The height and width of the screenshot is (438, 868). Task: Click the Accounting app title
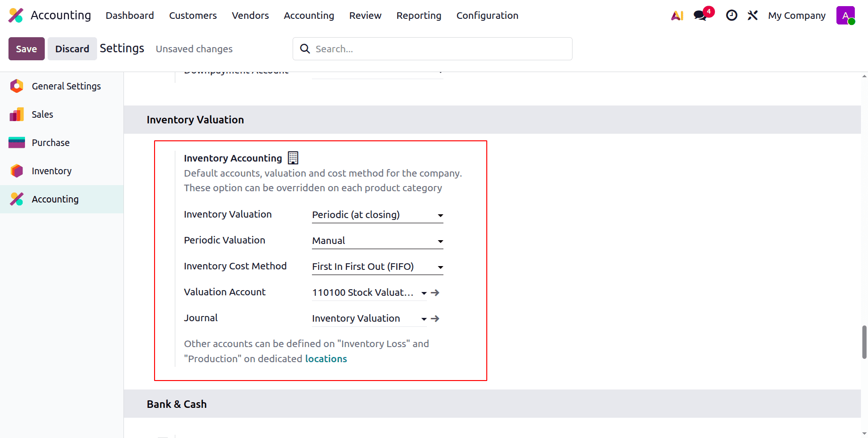tap(61, 16)
